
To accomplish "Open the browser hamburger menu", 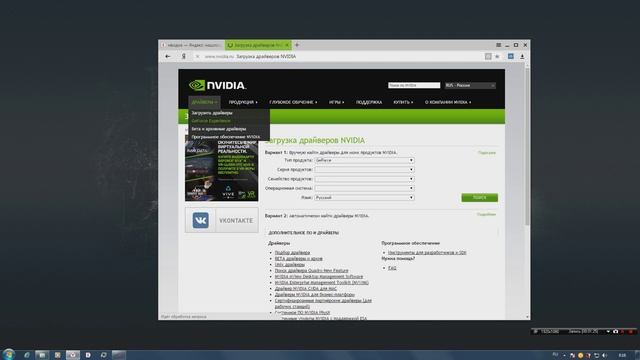I will tap(498, 45).
